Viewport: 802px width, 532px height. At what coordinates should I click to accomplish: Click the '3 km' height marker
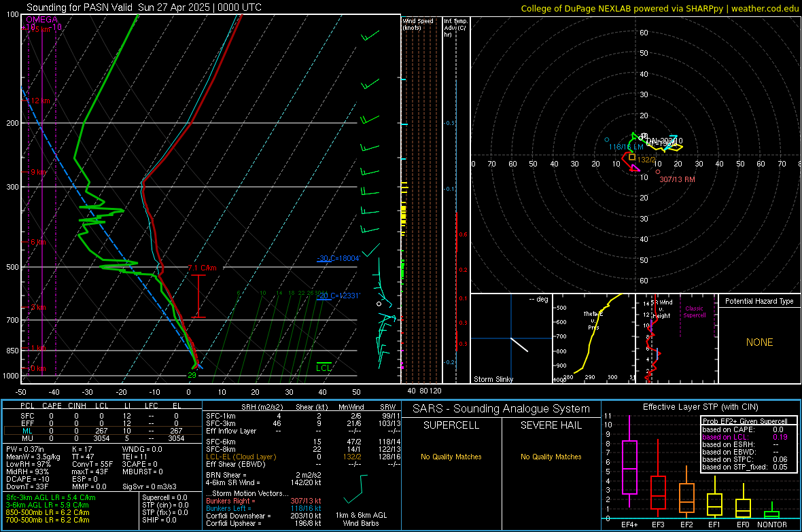click(38, 307)
